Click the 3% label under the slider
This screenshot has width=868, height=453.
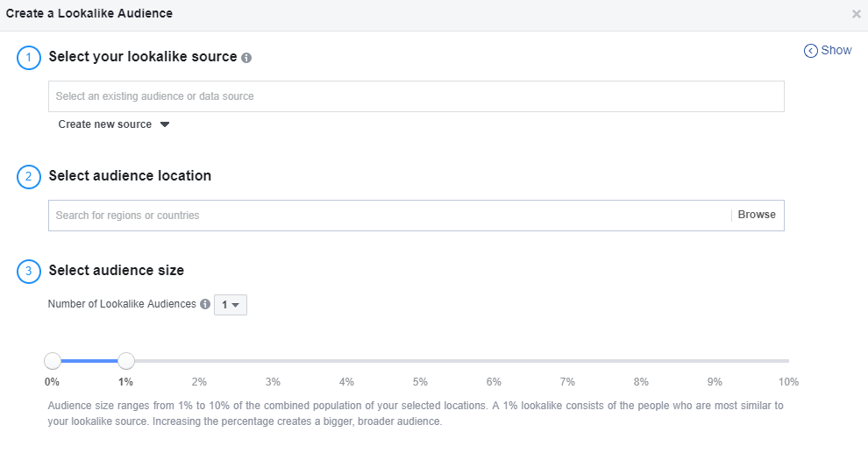[x=273, y=382]
